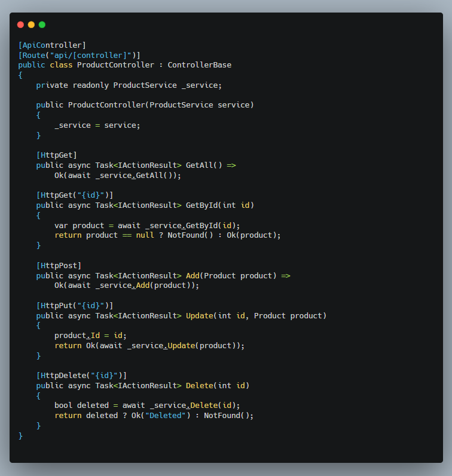Click the yellow minimize dot
The image size is (452, 476).
(x=31, y=25)
